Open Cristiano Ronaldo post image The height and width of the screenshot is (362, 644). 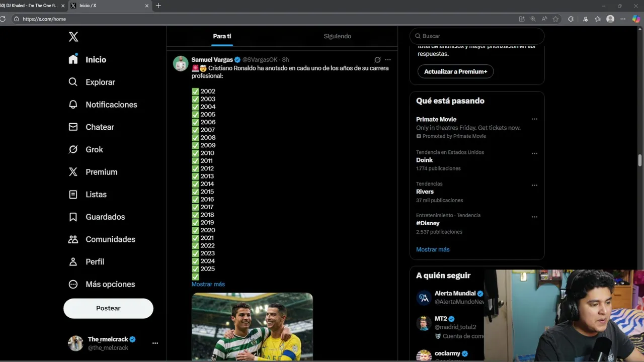click(252, 327)
